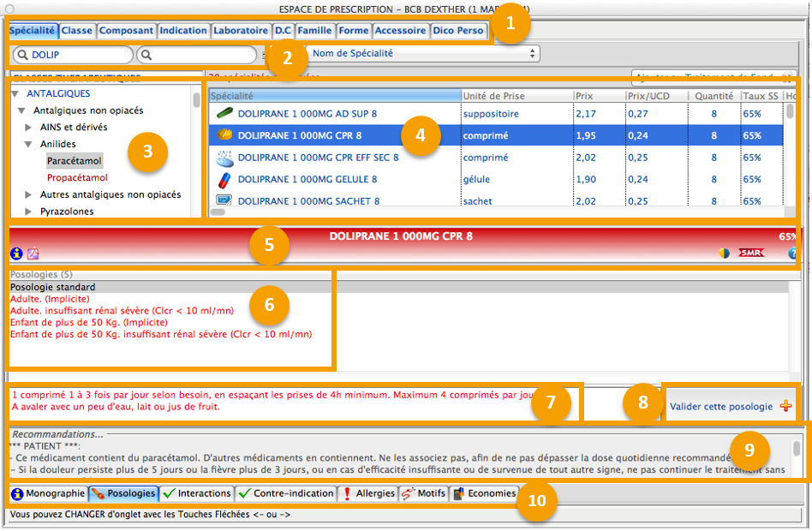This screenshot has width=812, height=531.
Task: Click the pink icon next to info icon
Action: pyautogui.click(x=33, y=254)
